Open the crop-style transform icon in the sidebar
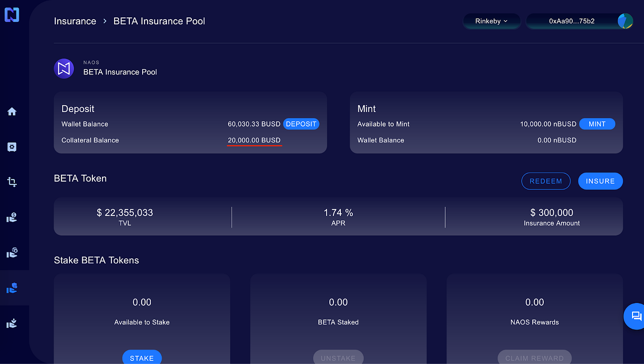This screenshot has height=364, width=644. pyautogui.click(x=12, y=182)
